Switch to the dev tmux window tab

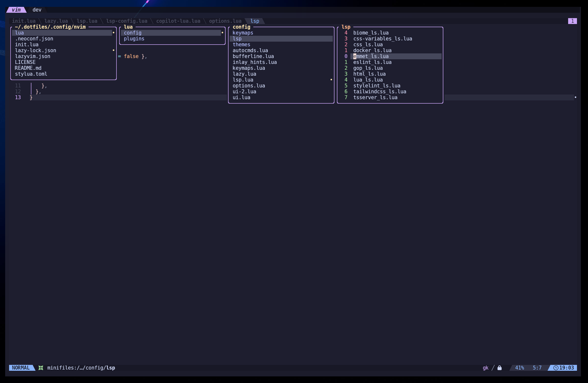(x=37, y=10)
